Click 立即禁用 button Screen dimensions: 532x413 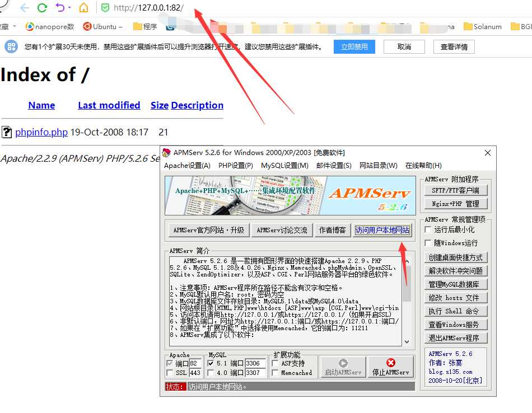pos(354,47)
